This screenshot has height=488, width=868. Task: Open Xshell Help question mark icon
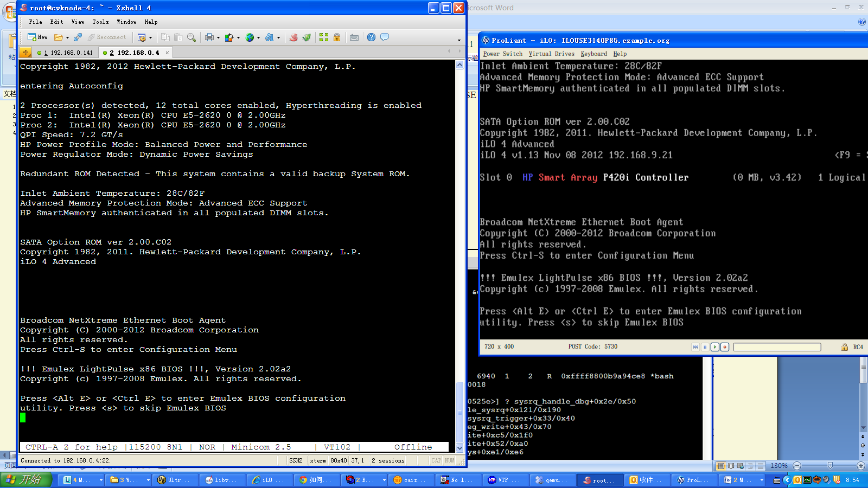click(x=371, y=37)
